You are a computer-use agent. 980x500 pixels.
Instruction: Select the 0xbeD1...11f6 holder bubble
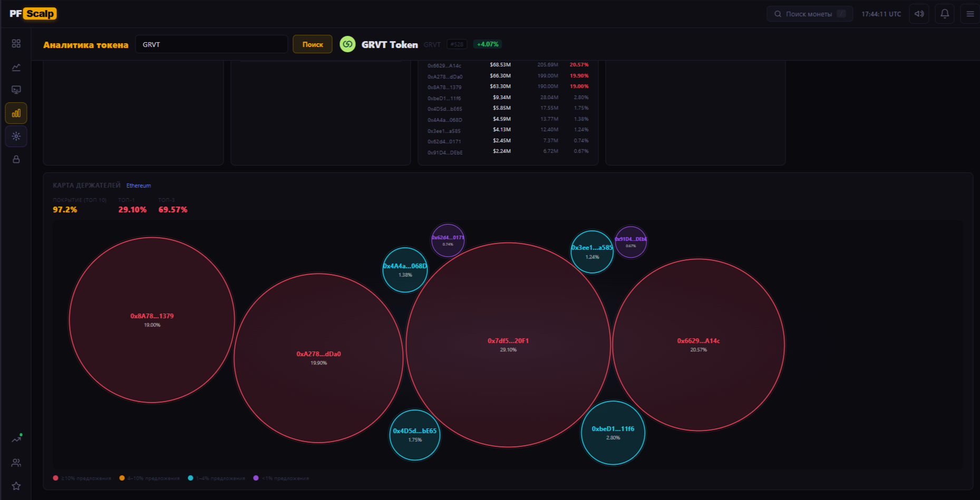[613, 433]
